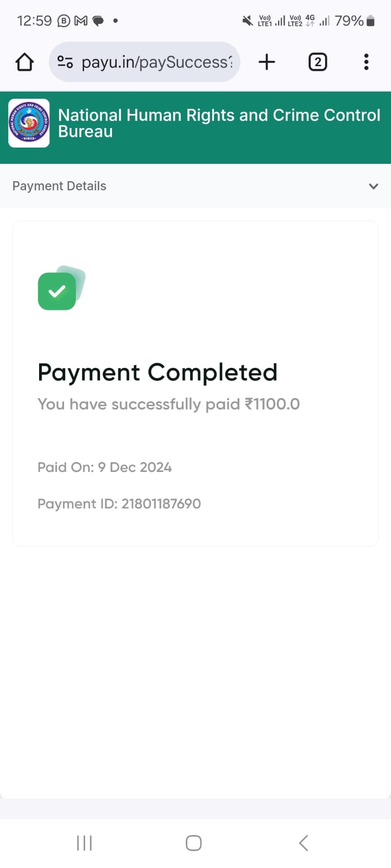Open the tab switcher showing 2 tabs
This screenshot has width=391, height=868.
point(318,62)
